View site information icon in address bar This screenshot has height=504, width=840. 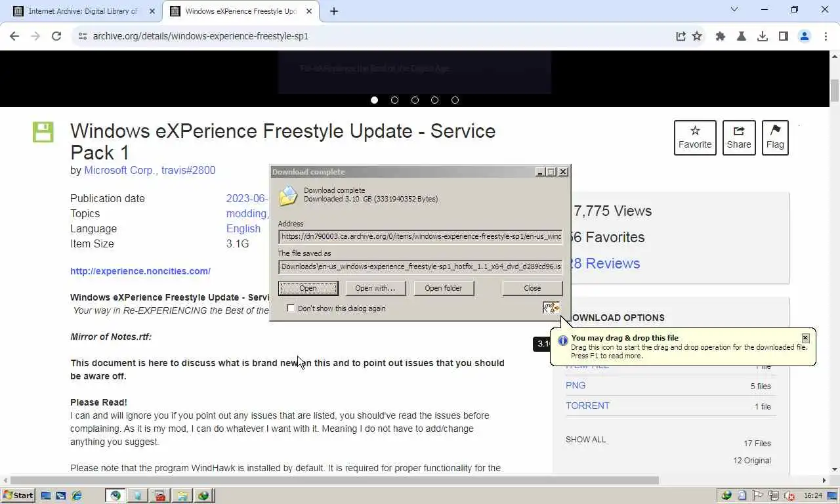(x=82, y=36)
